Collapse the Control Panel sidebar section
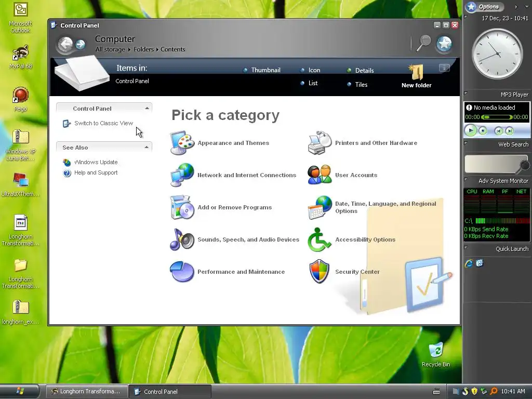This screenshot has width=532, height=399. pyautogui.click(x=147, y=108)
